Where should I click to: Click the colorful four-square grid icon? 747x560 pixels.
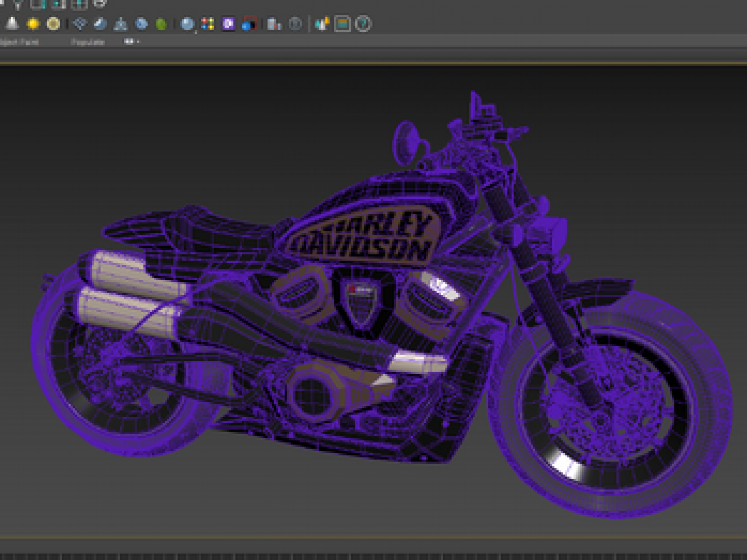pyautogui.click(x=208, y=23)
